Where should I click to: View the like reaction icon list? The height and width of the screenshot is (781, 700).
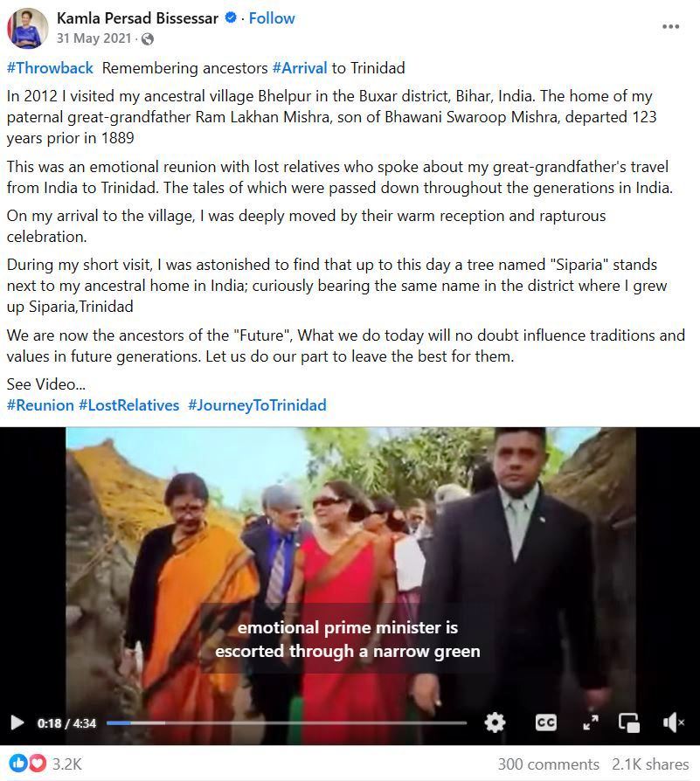coord(27,764)
